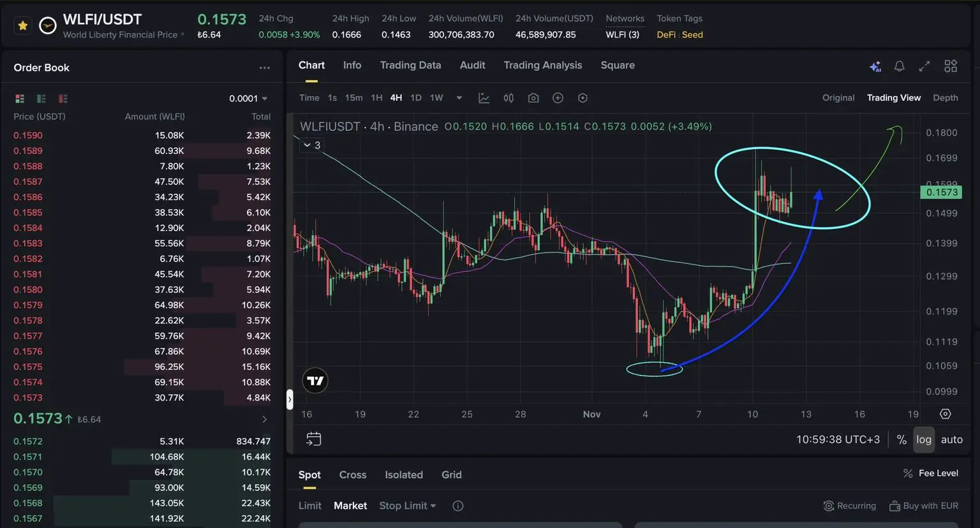
Task: Set the chart interval to 1s
Action: coord(332,98)
